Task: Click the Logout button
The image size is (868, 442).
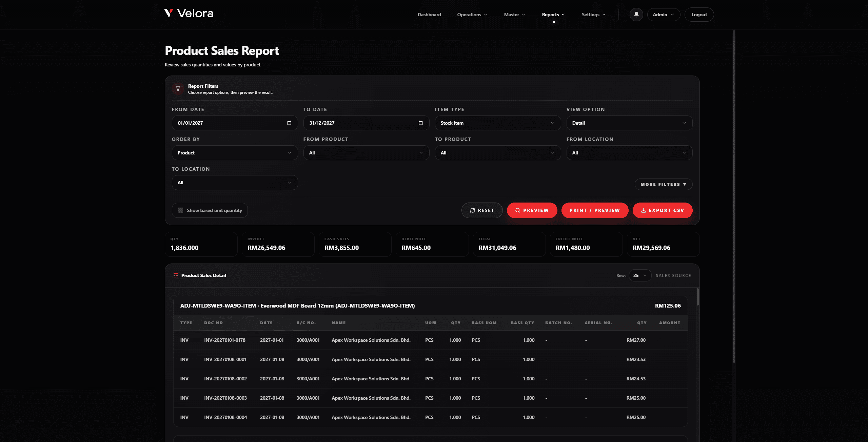Action: [699, 15]
